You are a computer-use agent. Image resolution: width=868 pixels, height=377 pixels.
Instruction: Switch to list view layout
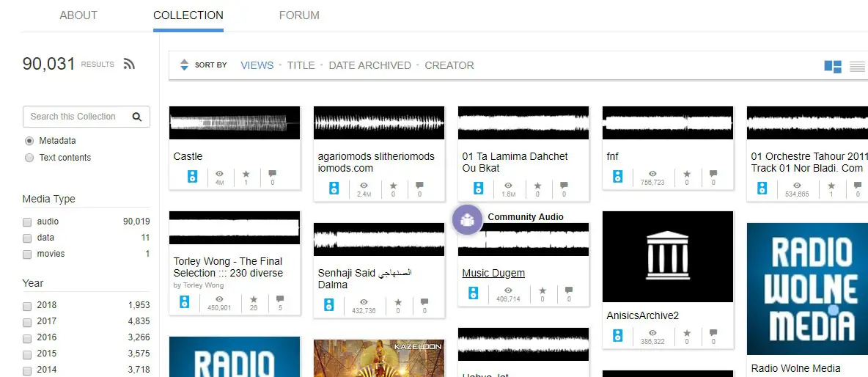[x=858, y=67]
